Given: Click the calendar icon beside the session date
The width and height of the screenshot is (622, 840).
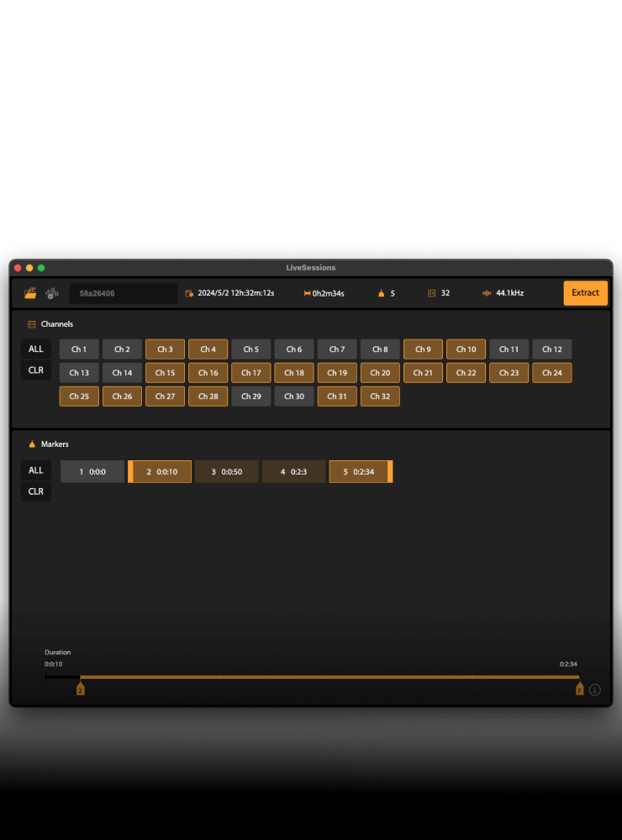Looking at the screenshot, I should point(189,293).
